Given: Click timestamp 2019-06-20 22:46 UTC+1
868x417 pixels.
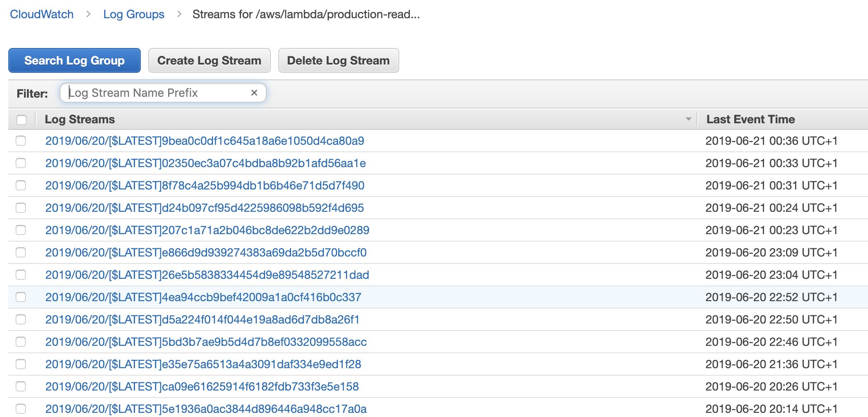Looking at the screenshot, I should coord(772,342).
